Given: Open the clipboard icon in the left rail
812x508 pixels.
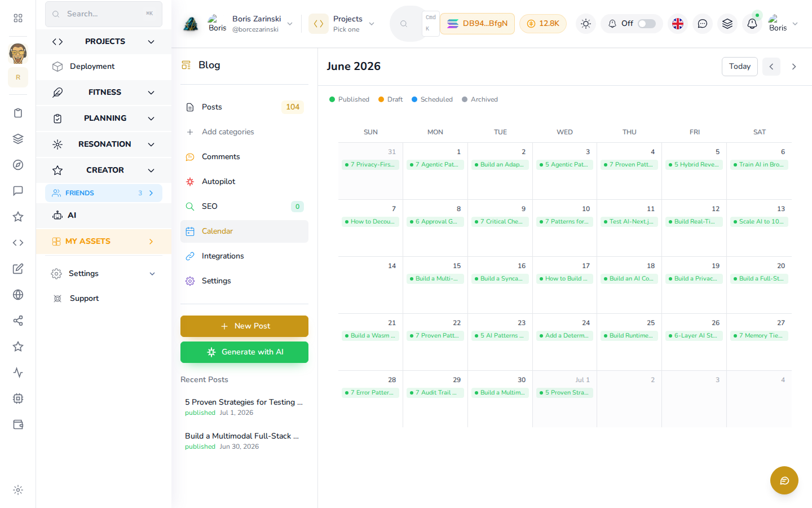Looking at the screenshot, I should (18, 113).
